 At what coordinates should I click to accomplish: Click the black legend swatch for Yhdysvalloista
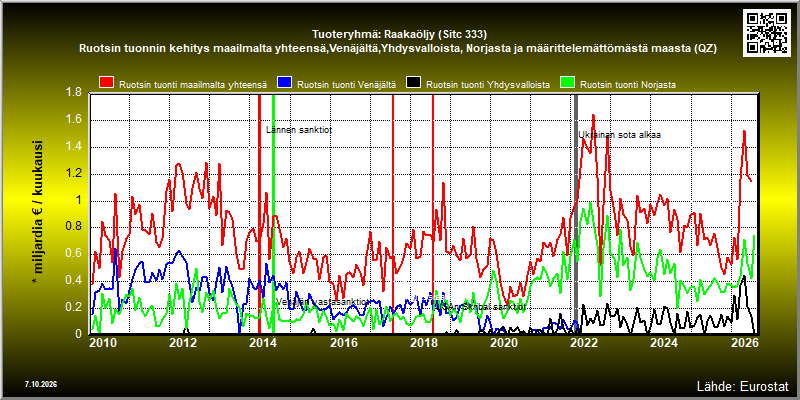(x=413, y=82)
